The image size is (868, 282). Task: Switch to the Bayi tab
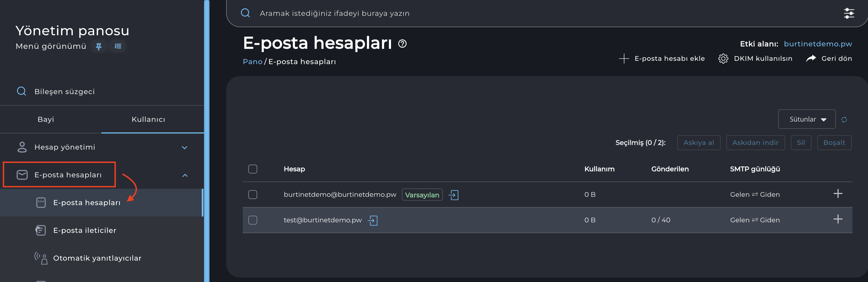pyautogui.click(x=46, y=119)
